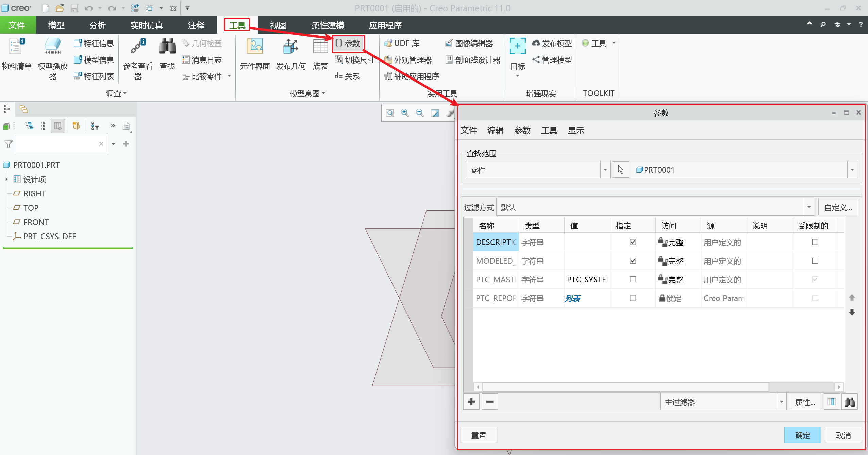
Task: Toggle the Designate checkbox for PTC_REPORT row
Action: click(x=633, y=298)
